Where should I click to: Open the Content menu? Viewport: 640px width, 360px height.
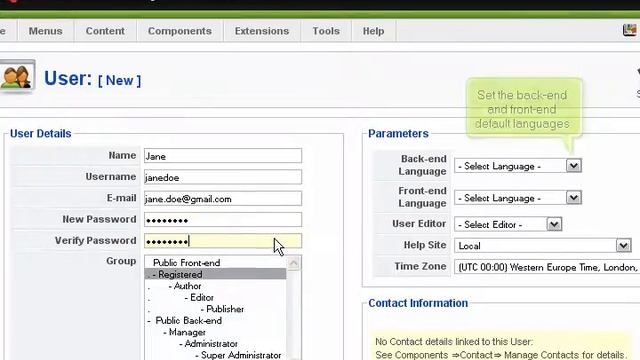pos(105,31)
